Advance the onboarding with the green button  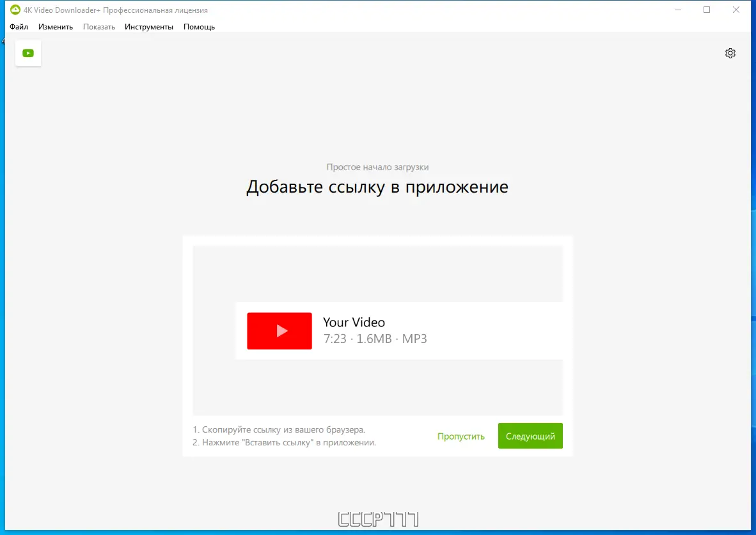(530, 436)
